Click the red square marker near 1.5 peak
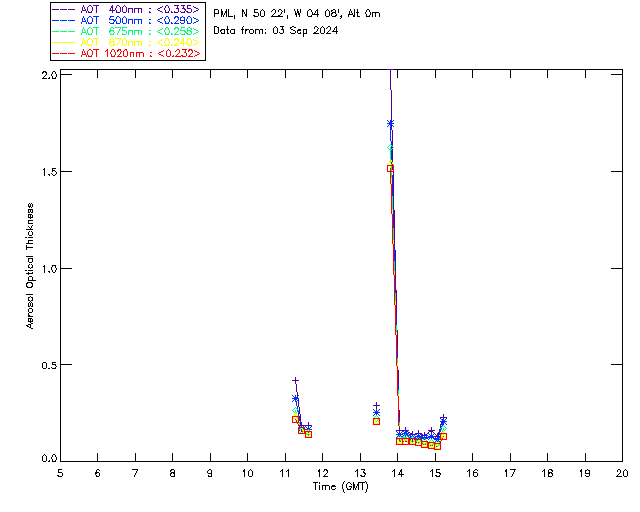 (390, 168)
